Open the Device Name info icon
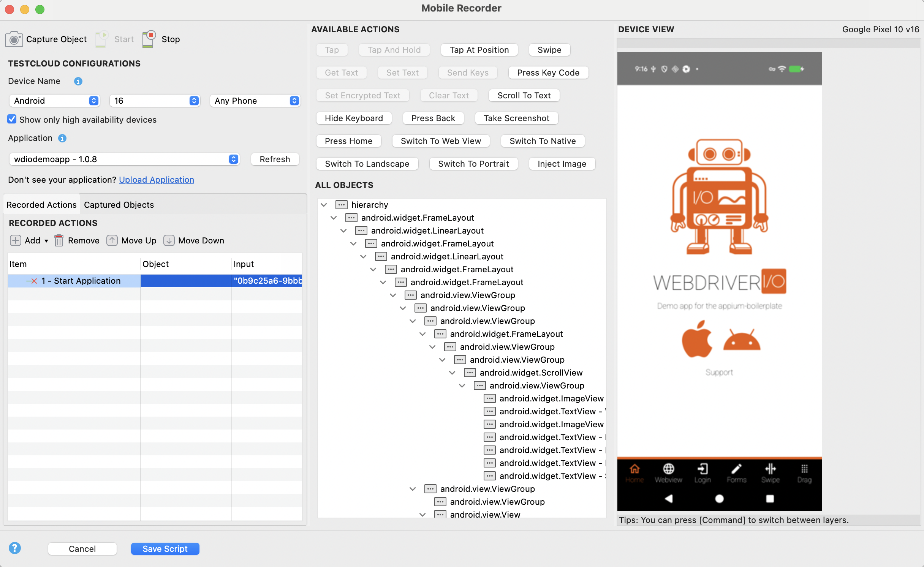The width and height of the screenshot is (924, 567). 78,81
